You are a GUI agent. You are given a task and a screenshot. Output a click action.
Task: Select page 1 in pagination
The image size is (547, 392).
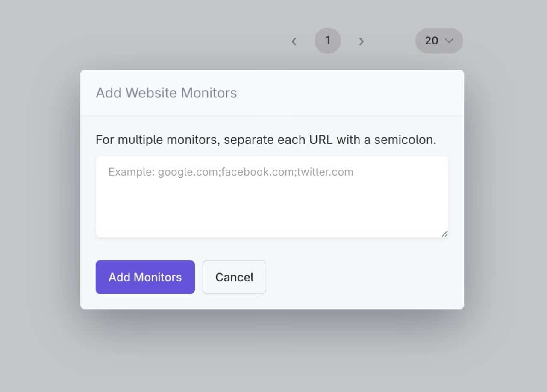click(328, 41)
